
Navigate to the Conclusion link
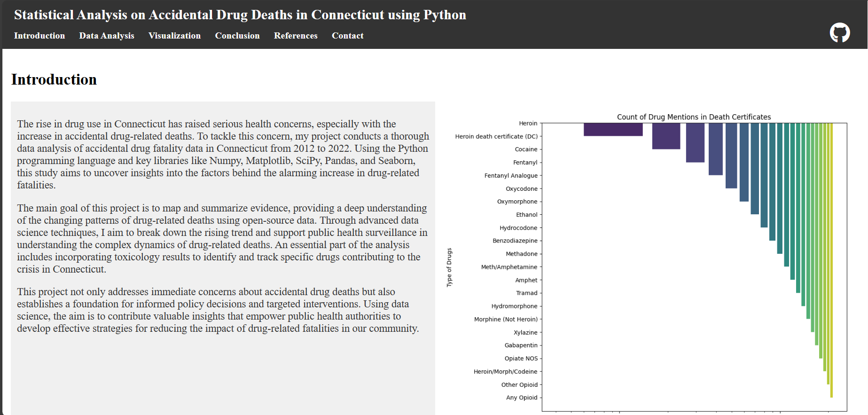pyautogui.click(x=237, y=36)
